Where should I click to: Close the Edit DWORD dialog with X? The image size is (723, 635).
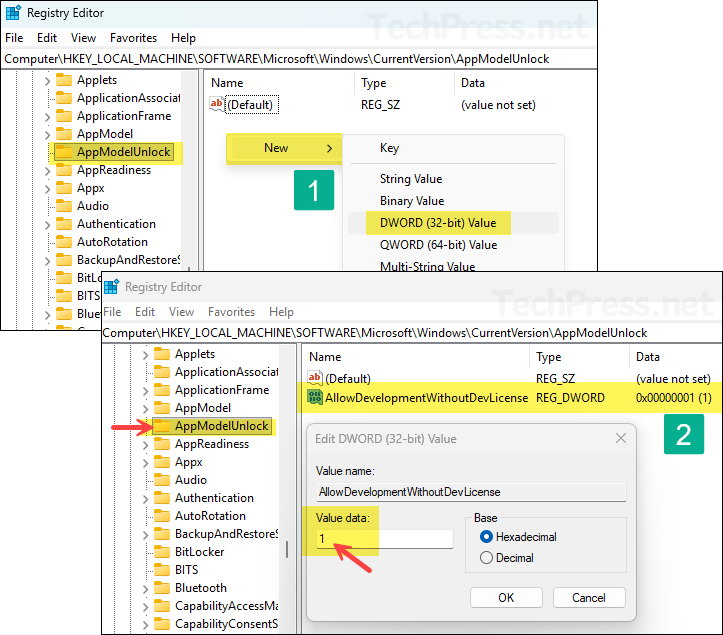click(x=621, y=438)
